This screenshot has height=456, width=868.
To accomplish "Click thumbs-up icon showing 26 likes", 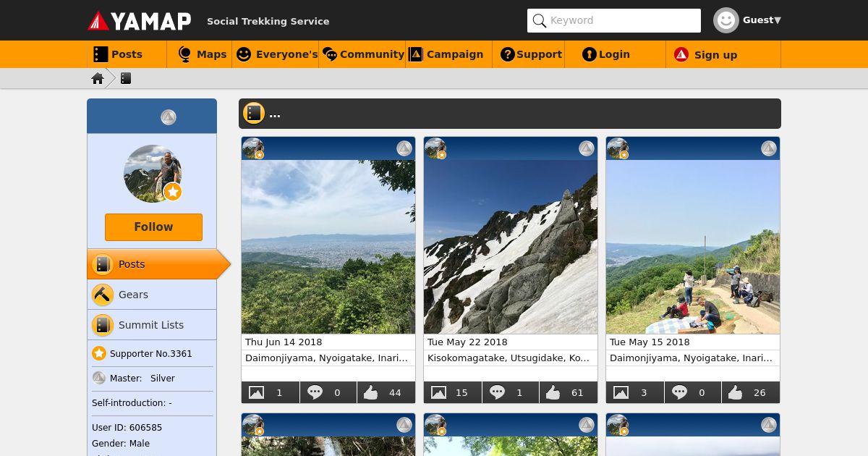I will [736, 392].
